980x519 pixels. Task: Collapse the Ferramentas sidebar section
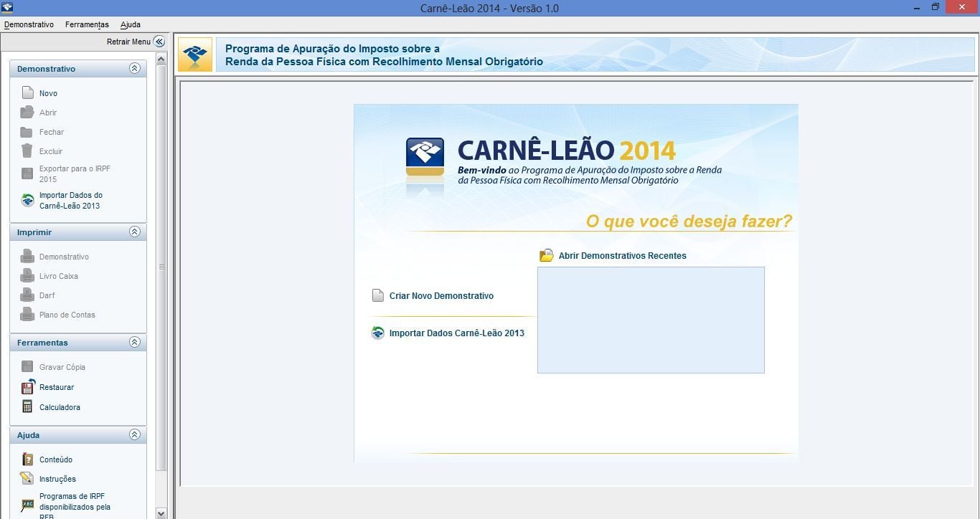coord(134,342)
